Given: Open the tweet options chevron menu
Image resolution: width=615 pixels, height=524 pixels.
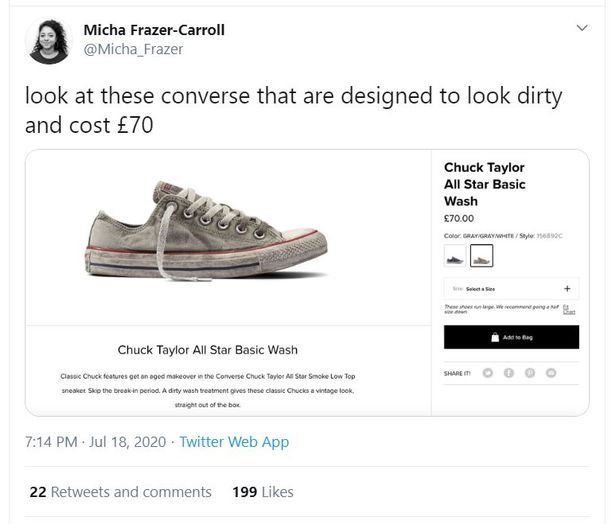Looking at the screenshot, I should click(582, 29).
